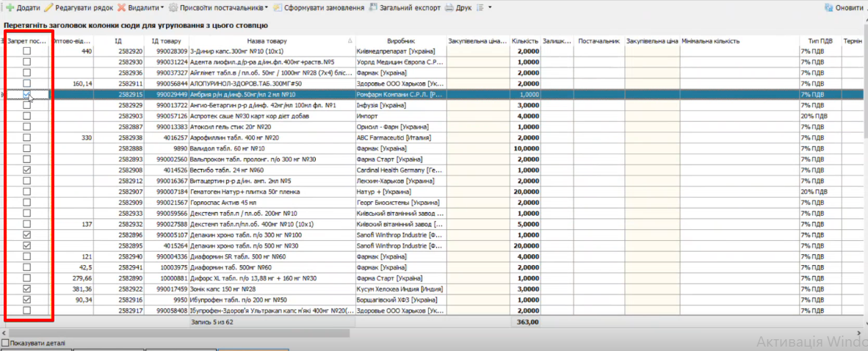Click the printer Друк icon
Screen dimensions: 868x351
[449, 7]
